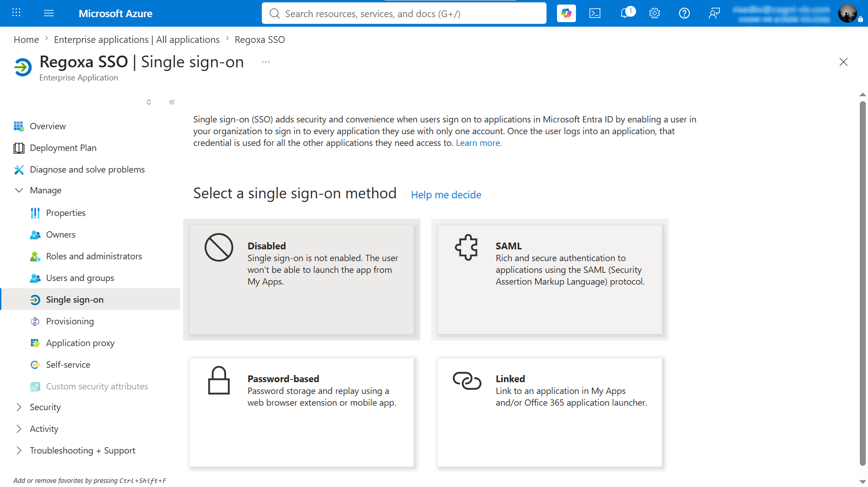Click the Deployment Plan book icon
868x487 pixels.
click(19, 148)
